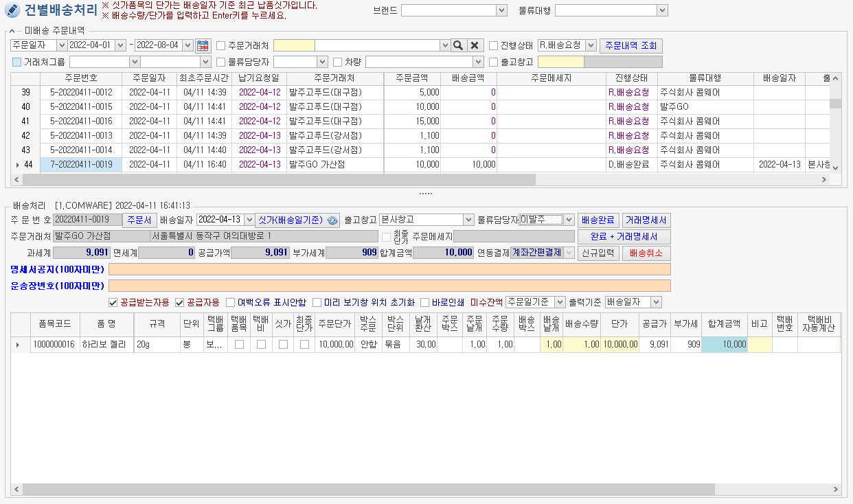Viewport: 853px width, 504px height.
Task: Click the magnifier search icon for 주문거래처
Action: tap(458, 45)
